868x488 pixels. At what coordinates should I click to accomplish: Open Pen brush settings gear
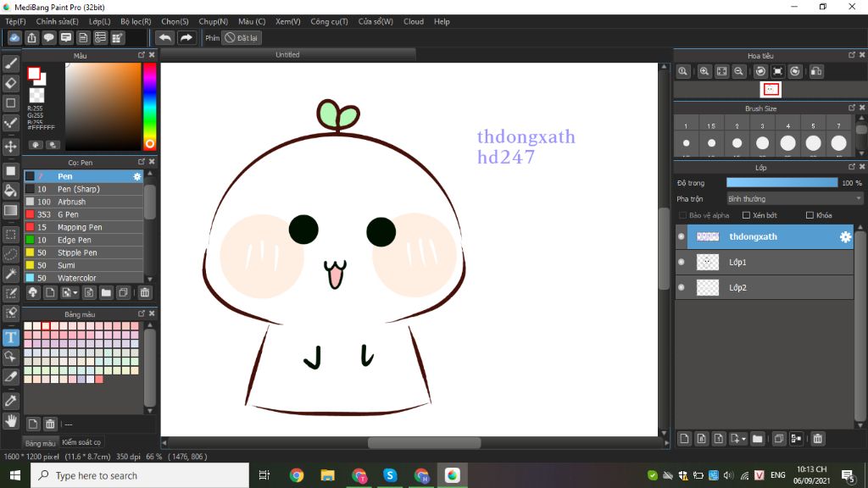coord(136,176)
